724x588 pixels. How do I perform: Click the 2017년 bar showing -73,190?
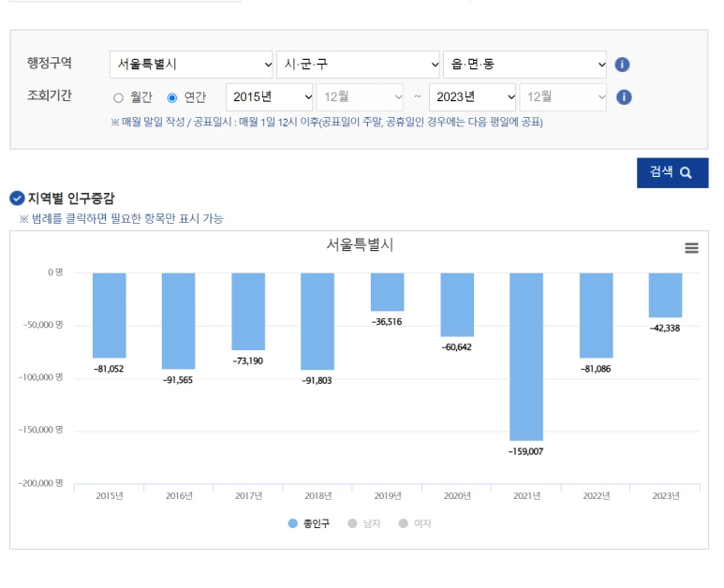[248, 311]
